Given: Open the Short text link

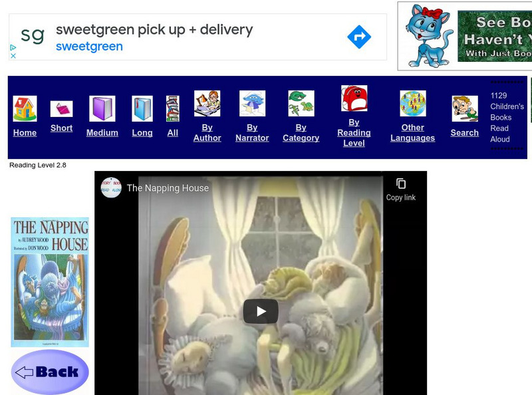Looking at the screenshot, I should pyautogui.click(x=61, y=128).
